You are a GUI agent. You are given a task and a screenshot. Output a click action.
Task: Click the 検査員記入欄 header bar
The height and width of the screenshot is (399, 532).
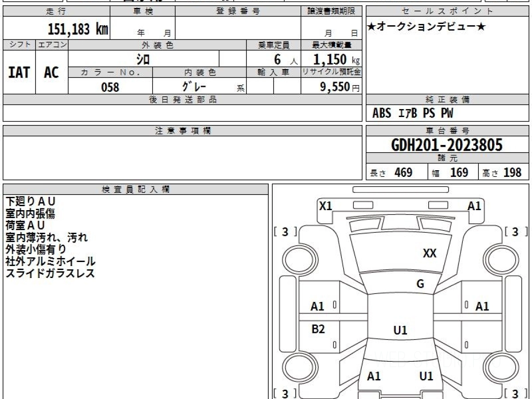point(136,189)
